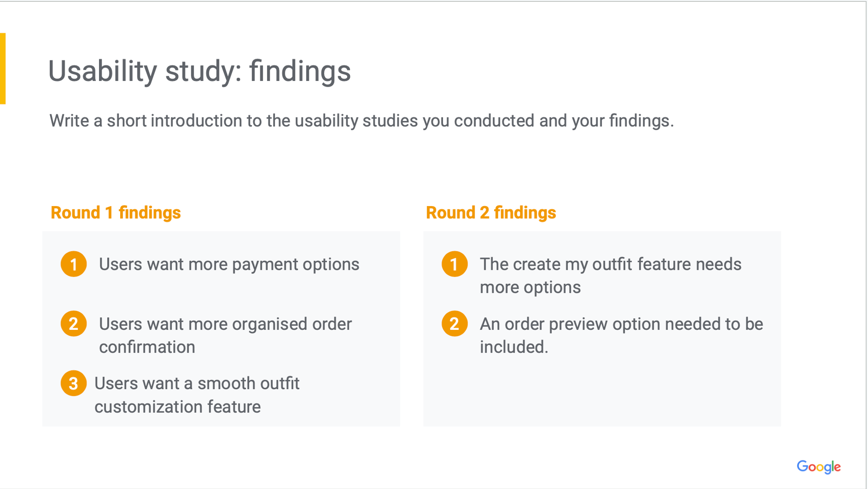Viewport: 868px width, 489px height.
Task: Click the "smooth outfit customization feature" text
Action: tap(197, 395)
